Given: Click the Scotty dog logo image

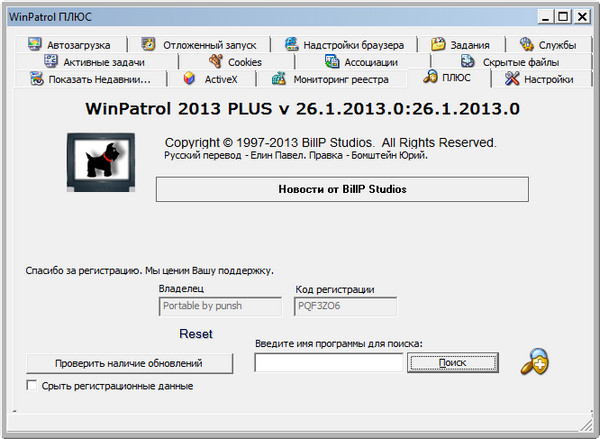Looking at the screenshot, I should [x=101, y=162].
